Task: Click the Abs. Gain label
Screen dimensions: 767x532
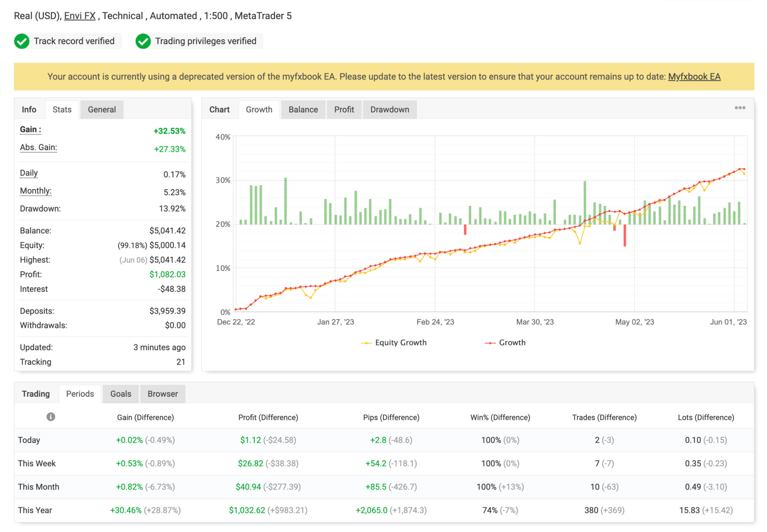Action: (x=38, y=147)
